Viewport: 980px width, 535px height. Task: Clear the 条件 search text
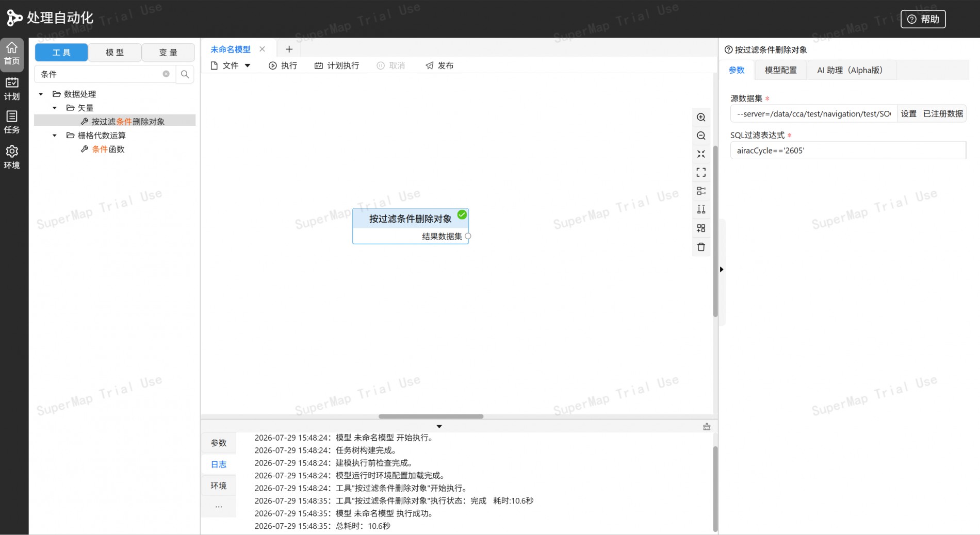click(166, 74)
